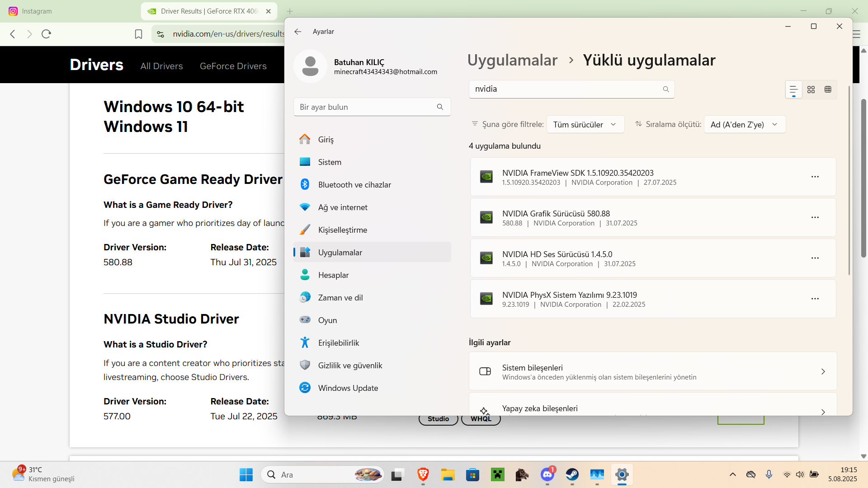Expand Sistem bileşenleri related setting

click(x=652, y=371)
